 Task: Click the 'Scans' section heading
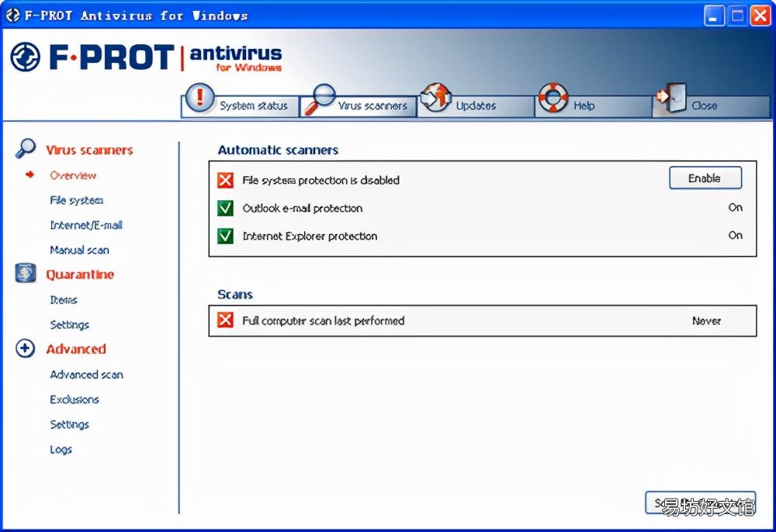tap(235, 295)
